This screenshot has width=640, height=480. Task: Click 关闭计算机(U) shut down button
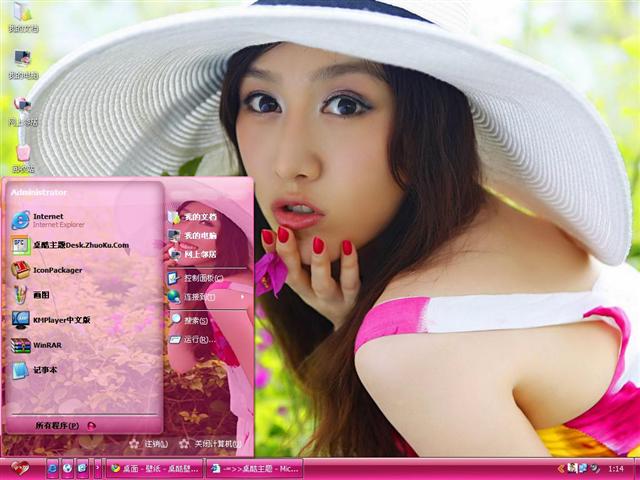click(211, 444)
